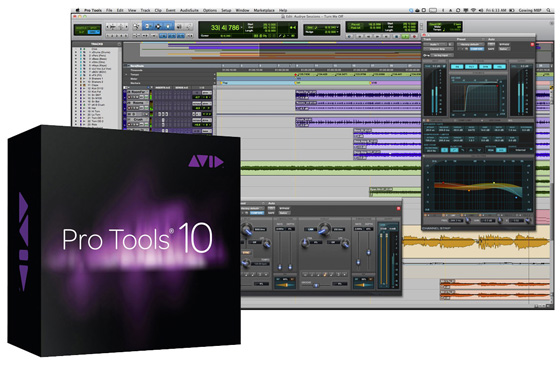Toggle Bypass in Channel Strip window

tap(504, 44)
